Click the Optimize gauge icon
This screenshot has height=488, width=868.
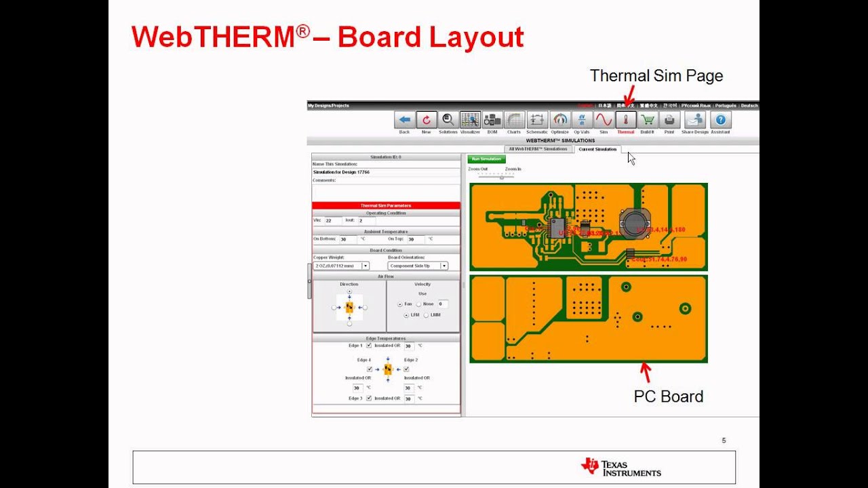point(559,120)
